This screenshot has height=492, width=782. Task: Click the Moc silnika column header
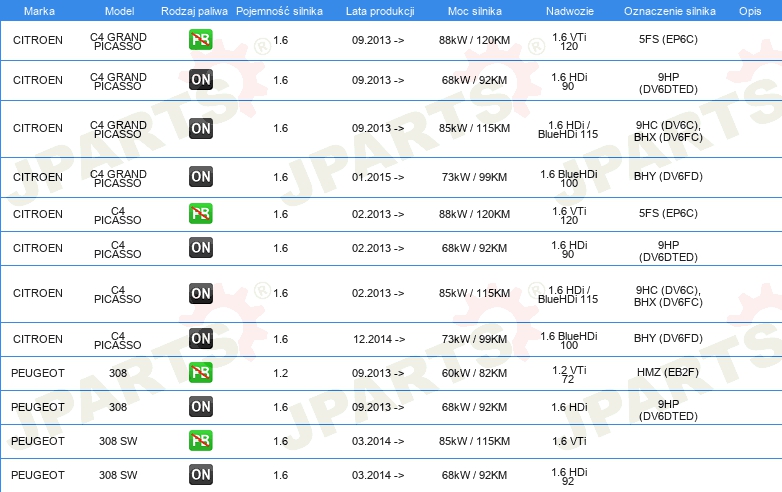coord(475,11)
